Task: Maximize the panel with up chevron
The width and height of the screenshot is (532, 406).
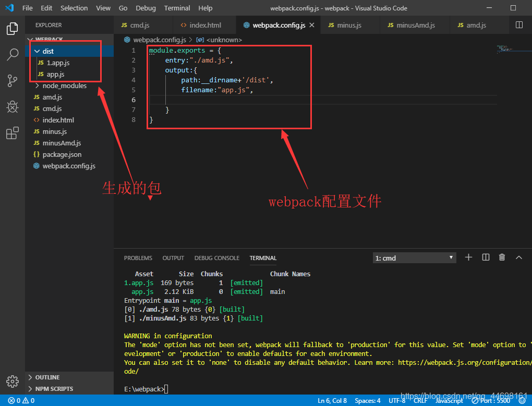Action: coord(518,257)
